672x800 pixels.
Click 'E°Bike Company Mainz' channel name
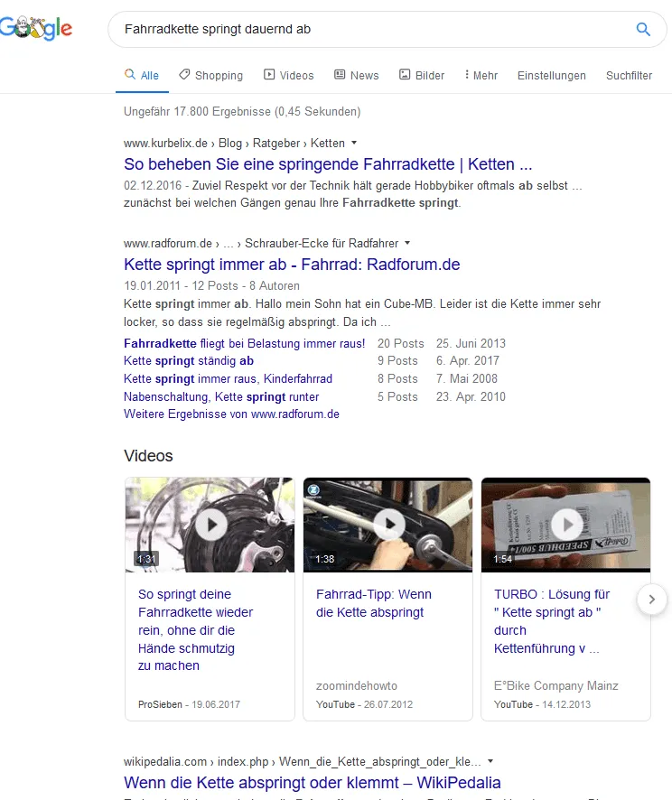coord(556,685)
